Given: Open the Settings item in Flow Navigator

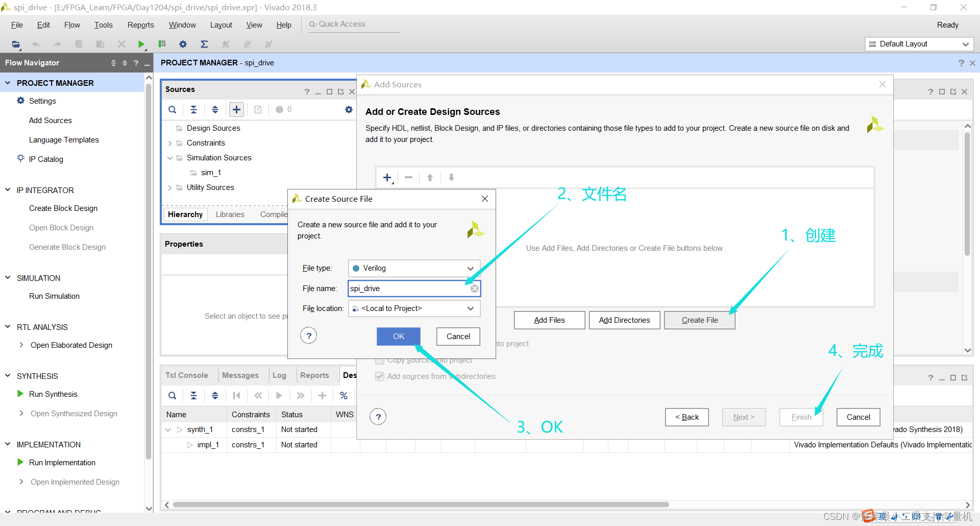Looking at the screenshot, I should tap(42, 101).
